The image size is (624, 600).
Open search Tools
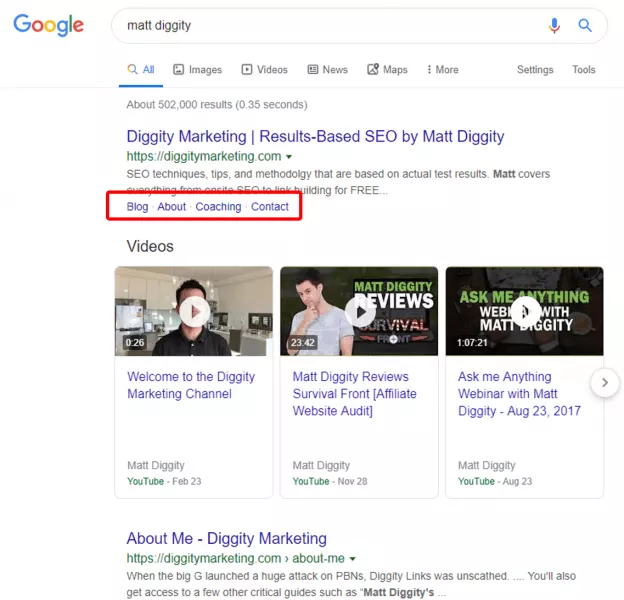click(x=583, y=70)
